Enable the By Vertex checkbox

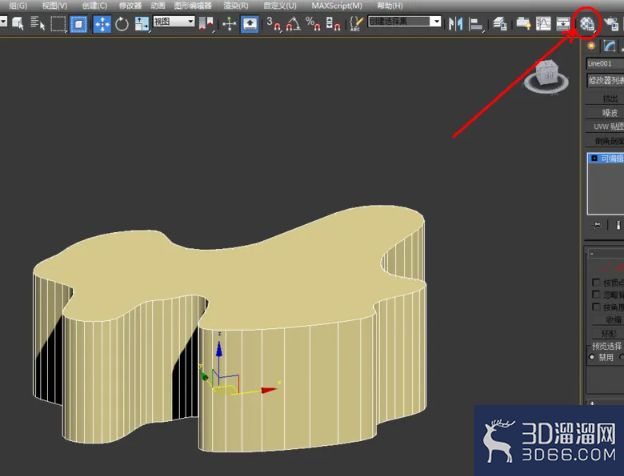click(x=596, y=282)
